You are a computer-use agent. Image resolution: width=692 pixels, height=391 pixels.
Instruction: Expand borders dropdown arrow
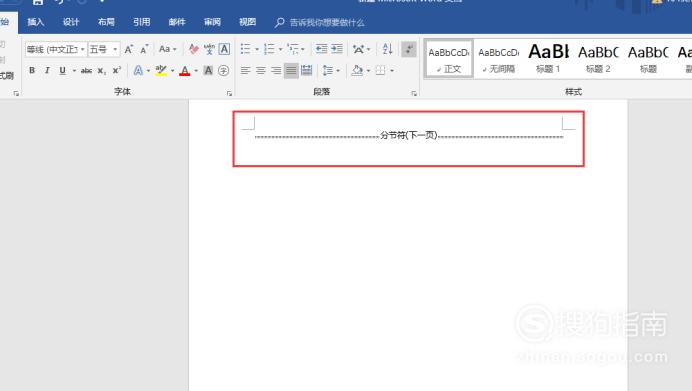[x=392, y=71]
